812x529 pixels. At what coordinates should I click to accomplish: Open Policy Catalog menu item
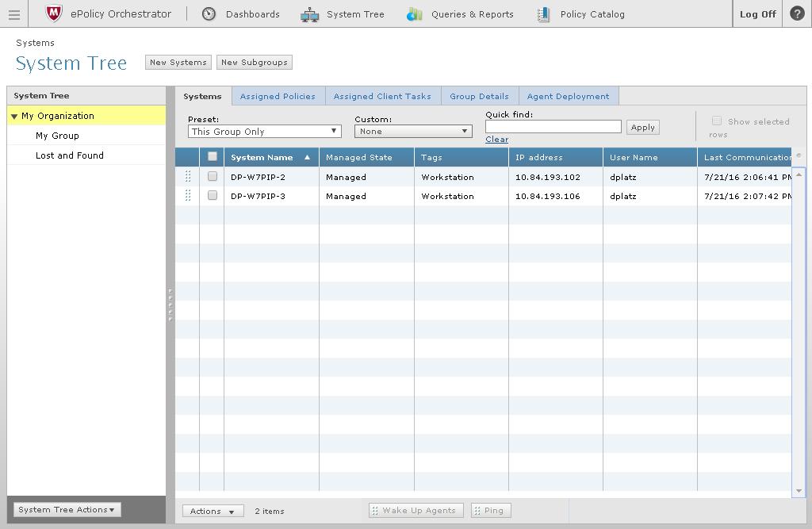coord(592,14)
